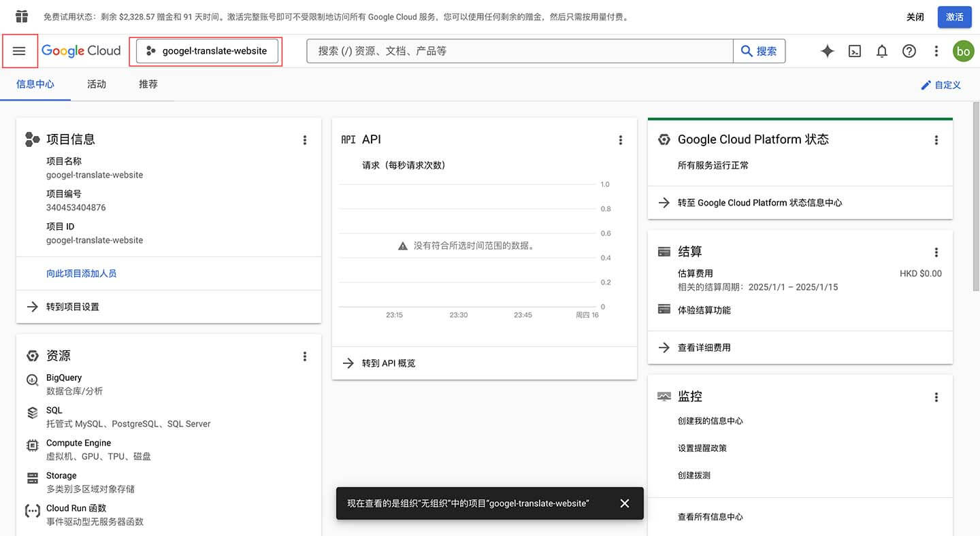
Task: Click the 结算 credit card icon
Action: pyautogui.click(x=664, y=252)
